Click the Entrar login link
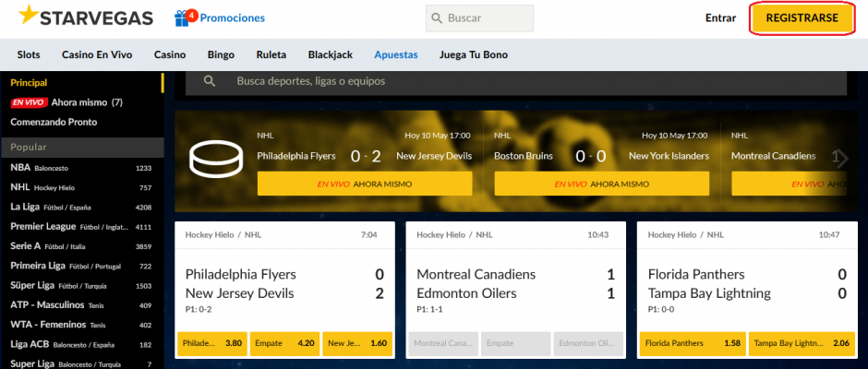Screen dimensions: 868x369 pyautogui.click(x=720, y=18)
